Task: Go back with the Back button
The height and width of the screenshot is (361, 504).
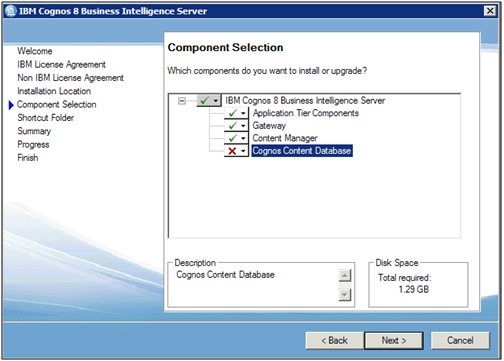Action: tap(334, 340)
